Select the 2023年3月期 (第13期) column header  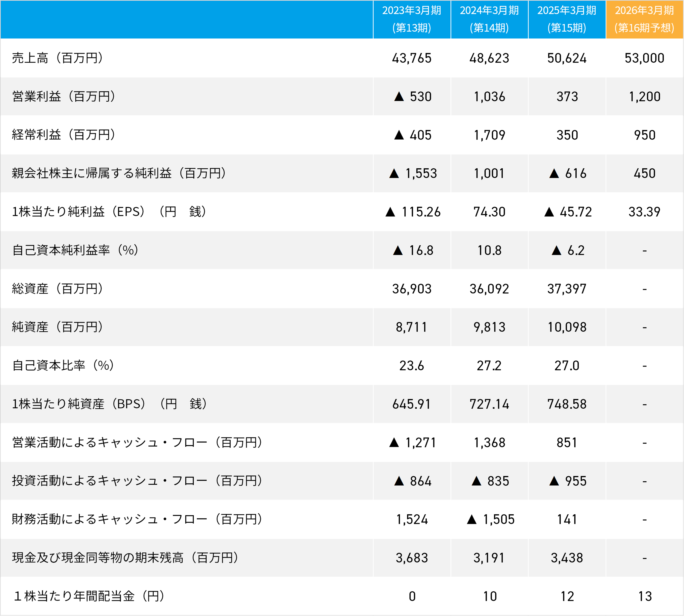[412, 19]
